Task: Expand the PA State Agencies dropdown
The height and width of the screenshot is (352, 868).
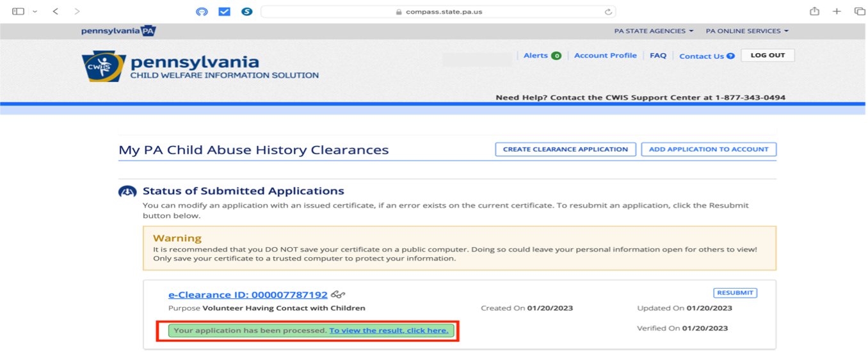Action: click(654, 31)
